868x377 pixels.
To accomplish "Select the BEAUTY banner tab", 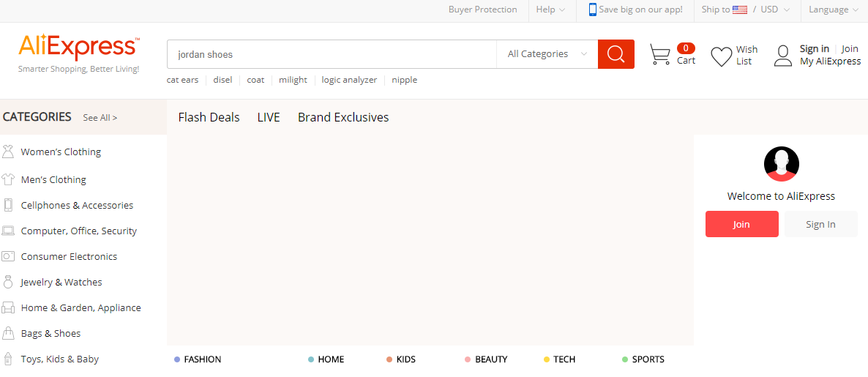I will click(x=486, y=359).
